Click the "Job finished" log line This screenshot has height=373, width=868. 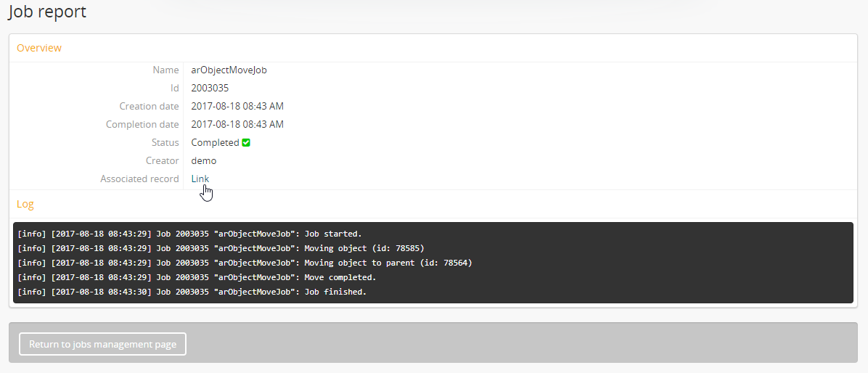(192, 292)
